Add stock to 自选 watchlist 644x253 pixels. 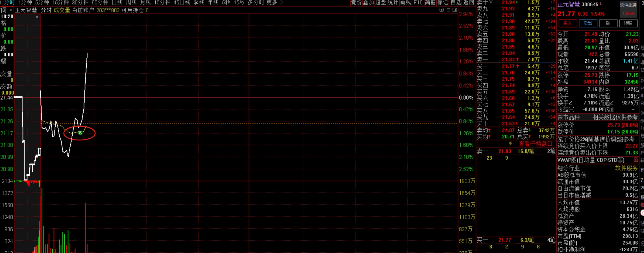click(456, 3)
